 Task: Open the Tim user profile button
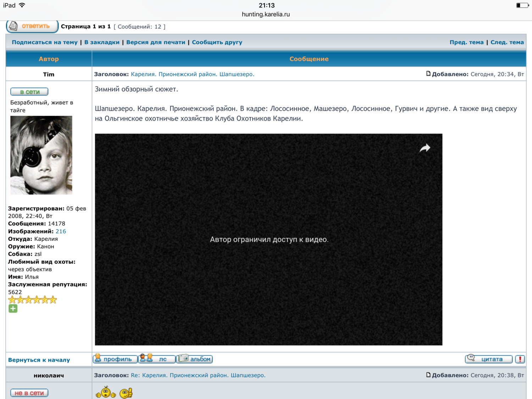[x=115, y=359]
